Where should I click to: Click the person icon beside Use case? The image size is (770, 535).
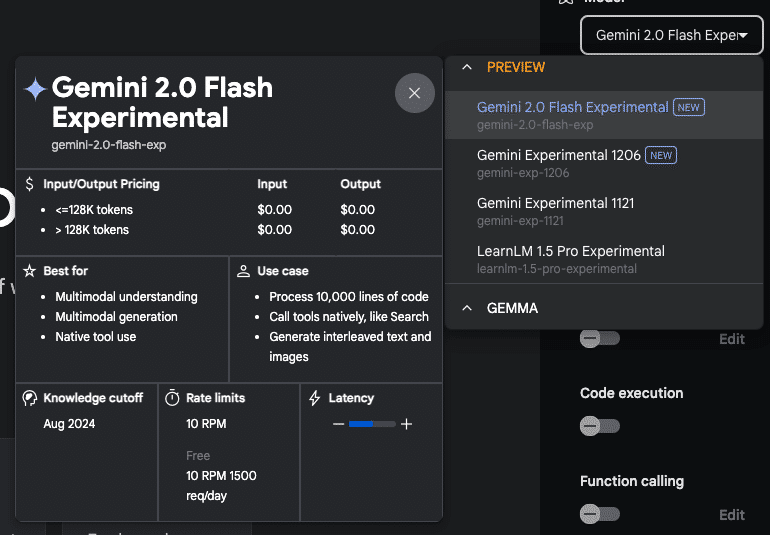(x=243, y=271)
